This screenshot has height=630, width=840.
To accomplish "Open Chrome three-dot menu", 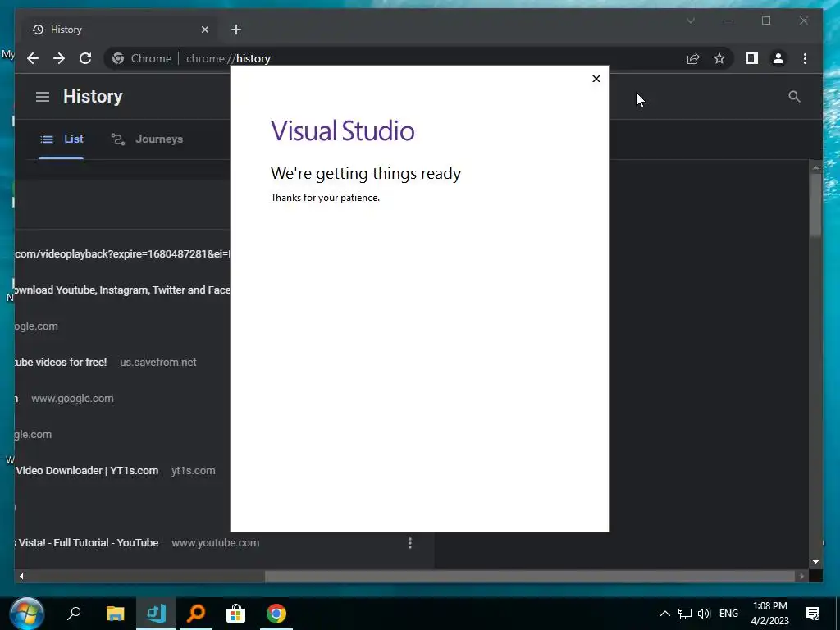I will (805, 58).
